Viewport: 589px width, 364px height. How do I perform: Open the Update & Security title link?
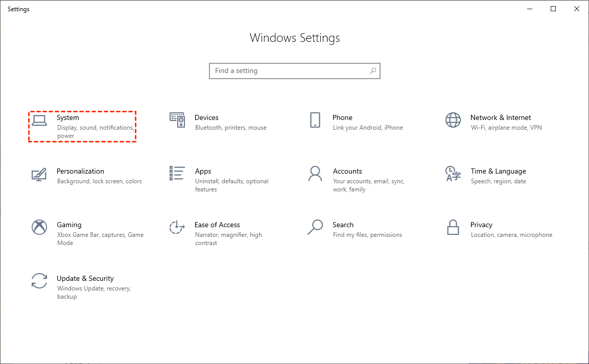pyautogui.click(x=85, y=278)
